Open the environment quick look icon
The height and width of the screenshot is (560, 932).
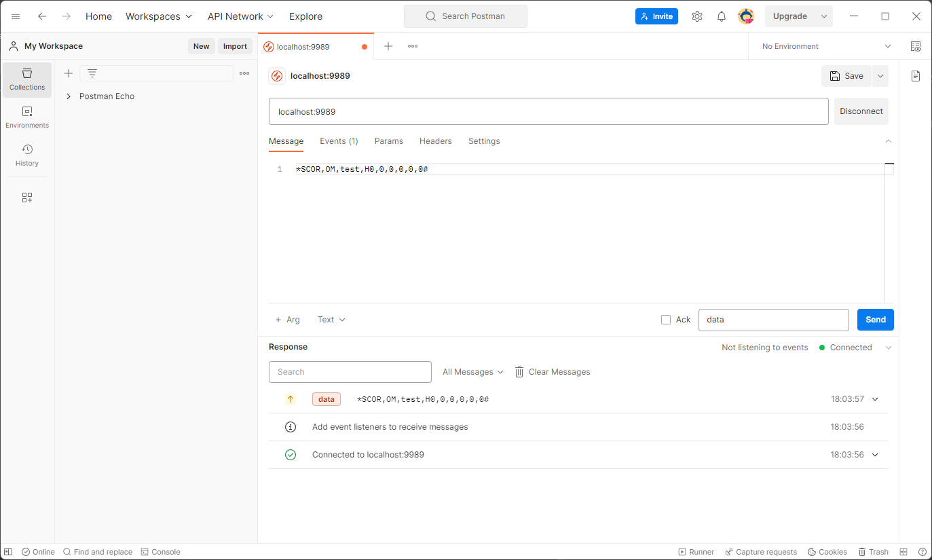point(916,46)
